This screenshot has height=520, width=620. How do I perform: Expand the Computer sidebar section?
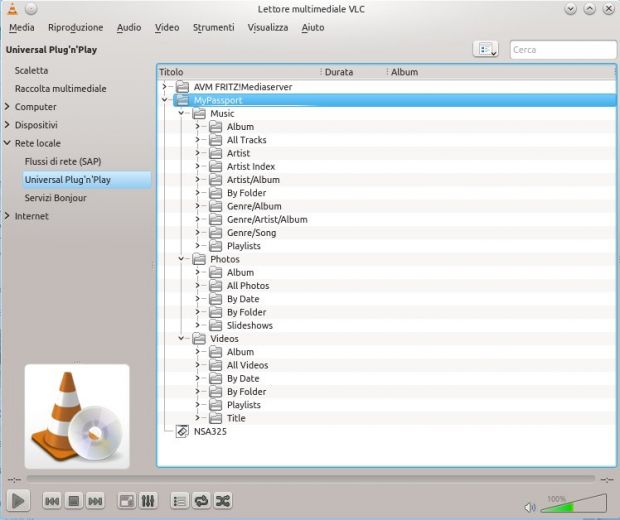click(7, 107)
